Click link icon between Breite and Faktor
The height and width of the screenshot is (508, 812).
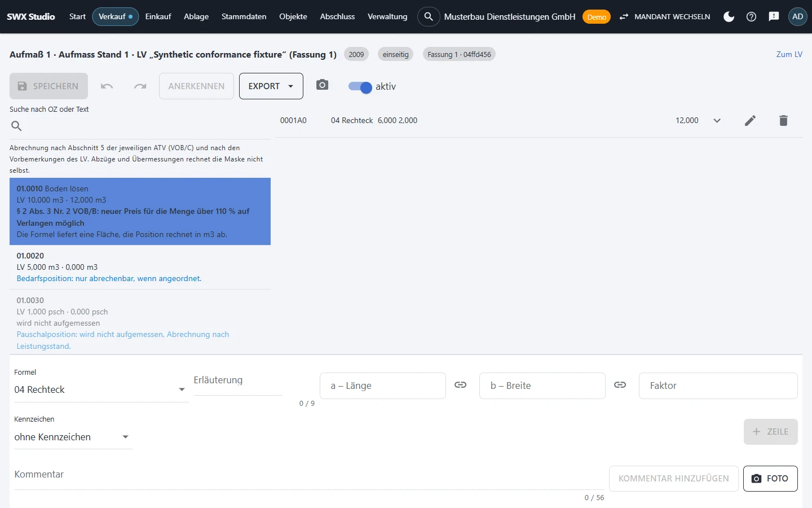click(x=620, y=385)
